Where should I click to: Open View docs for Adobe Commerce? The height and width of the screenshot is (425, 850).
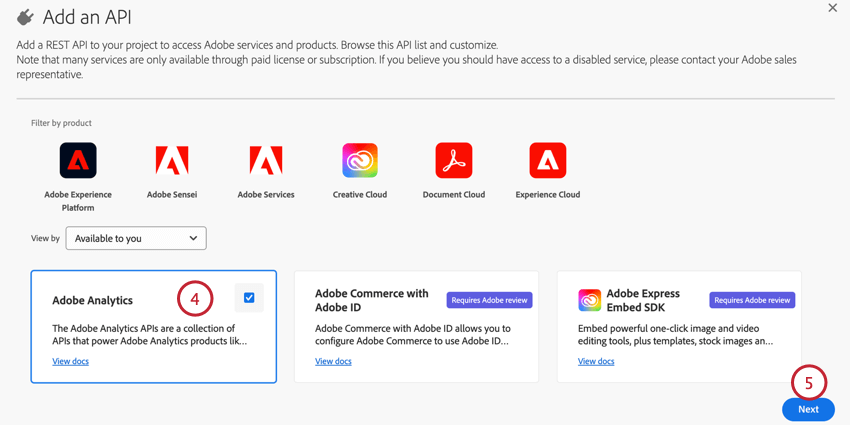click(x=333, y=361)
